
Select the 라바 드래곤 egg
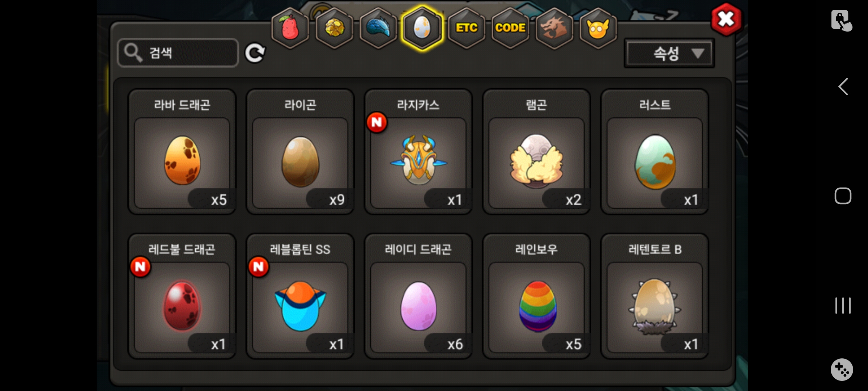coord(182,152)
